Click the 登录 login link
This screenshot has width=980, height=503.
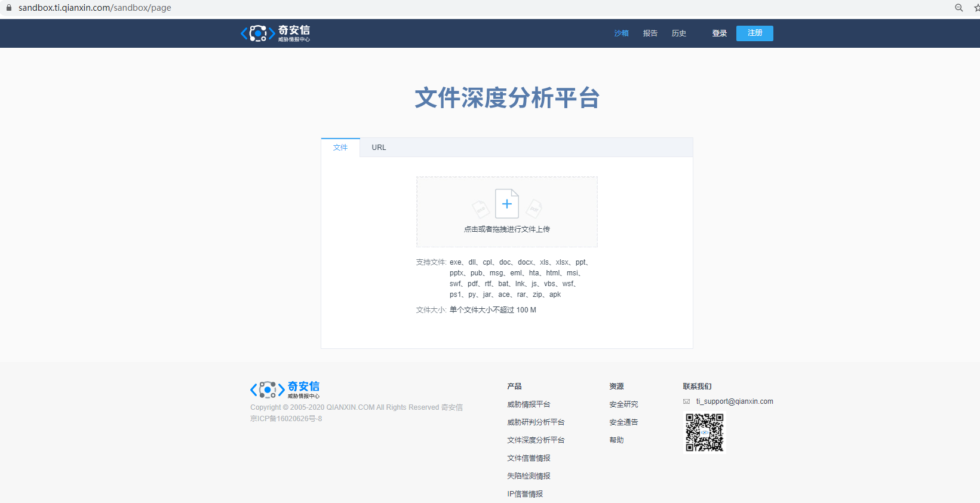719,33
